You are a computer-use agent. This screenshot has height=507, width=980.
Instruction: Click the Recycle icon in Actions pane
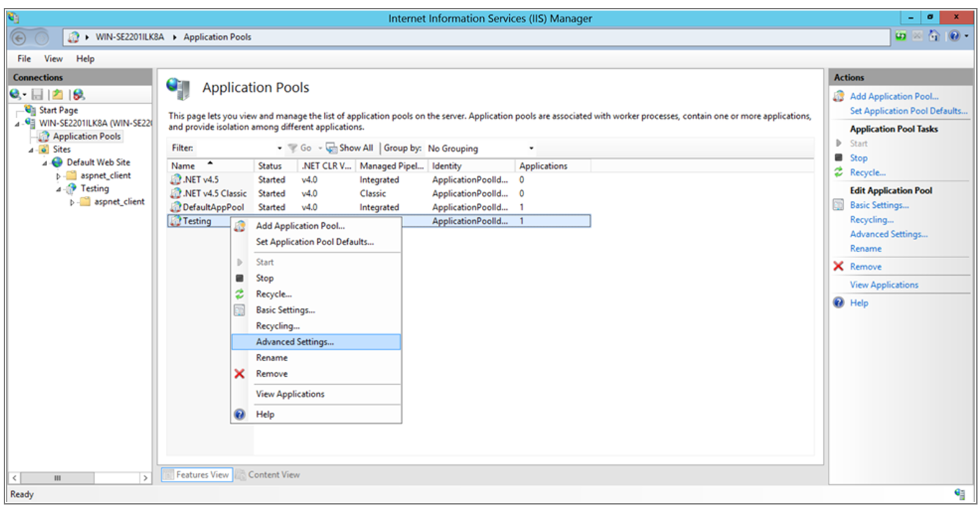tap(838, 172)
